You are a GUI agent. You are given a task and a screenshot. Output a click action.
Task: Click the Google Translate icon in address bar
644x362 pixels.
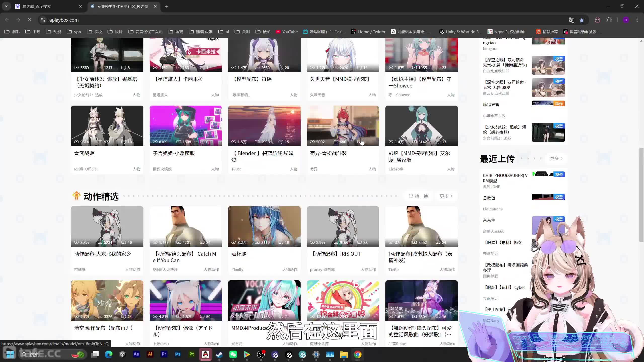(x=571, y=20)
